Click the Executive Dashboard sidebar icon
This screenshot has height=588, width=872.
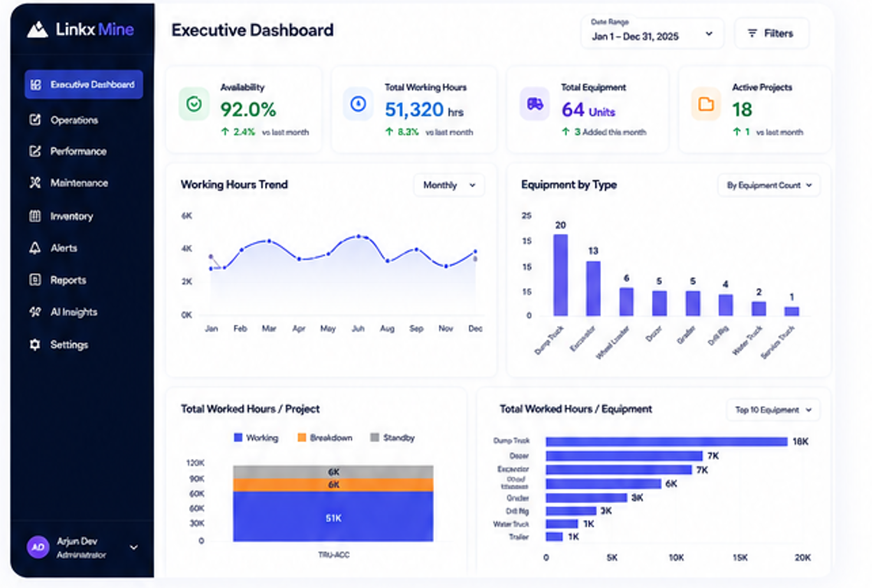click(x=35, y=84)
